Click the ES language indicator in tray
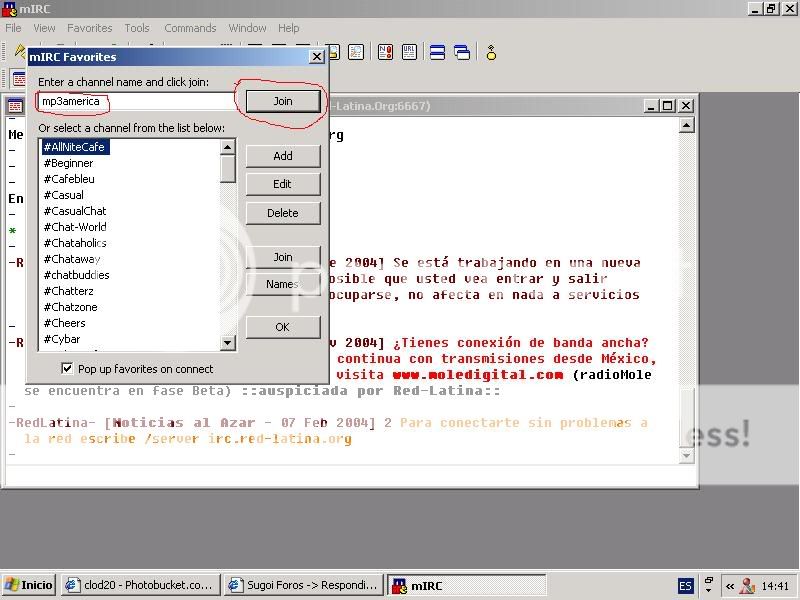800x600 pixels. click(685, 586)
